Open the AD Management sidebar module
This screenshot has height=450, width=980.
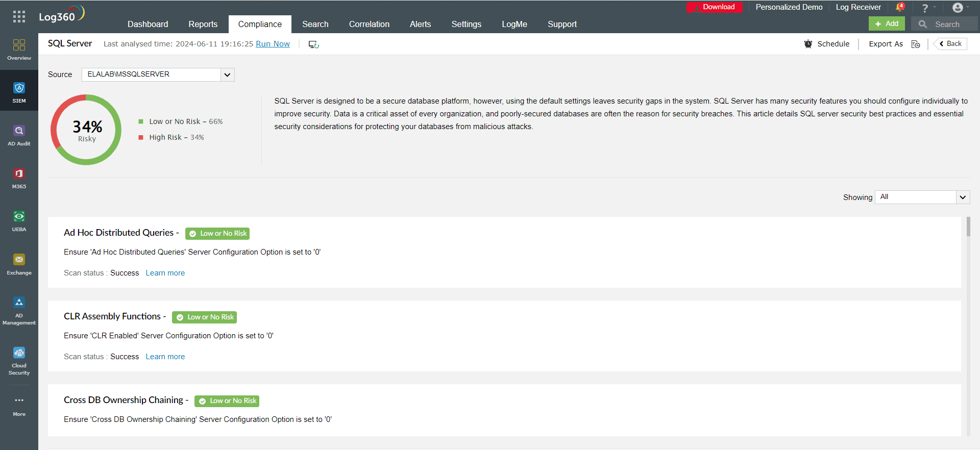click(19, 311)
